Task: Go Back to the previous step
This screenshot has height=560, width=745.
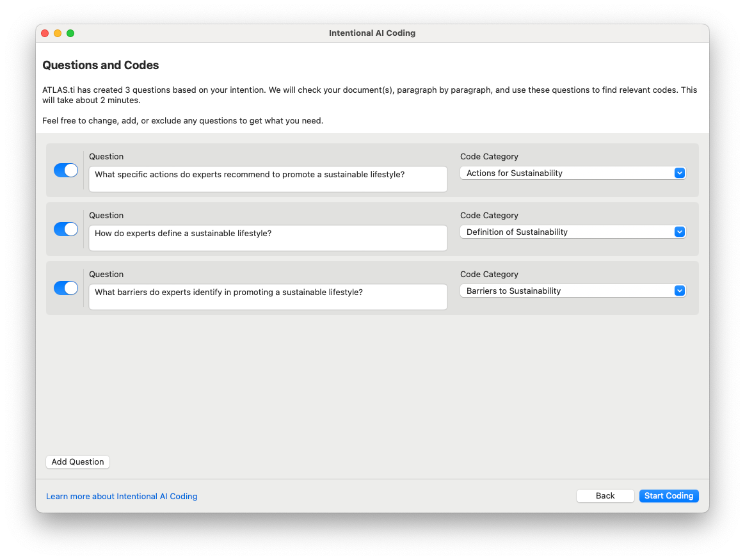Action: [605, 495]
